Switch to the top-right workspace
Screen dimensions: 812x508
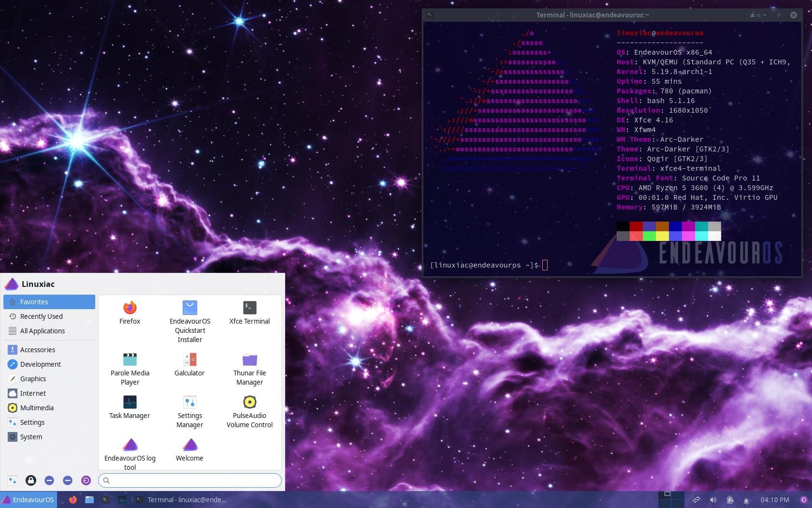click(677, 495)
